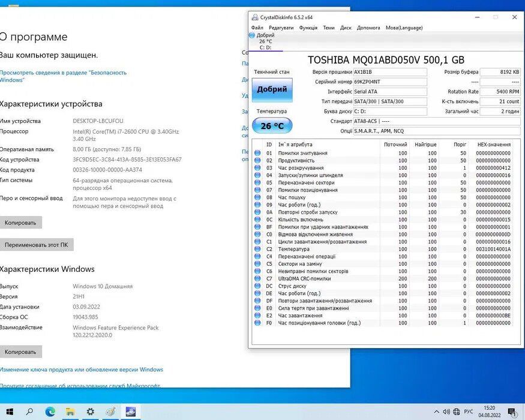Select the Повторні спроби запуску row
Screen dimensions: 525x420
click(x=383, y=212)
